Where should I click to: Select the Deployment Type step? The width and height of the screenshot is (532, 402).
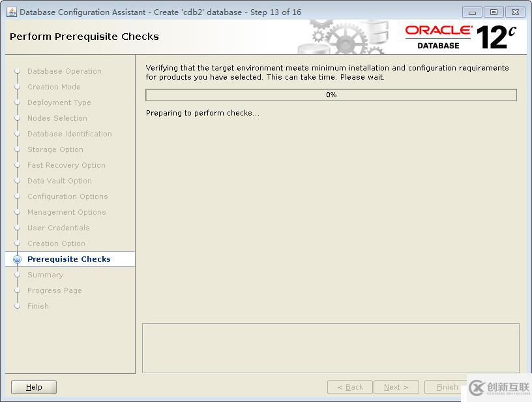(x=59, y=102)
